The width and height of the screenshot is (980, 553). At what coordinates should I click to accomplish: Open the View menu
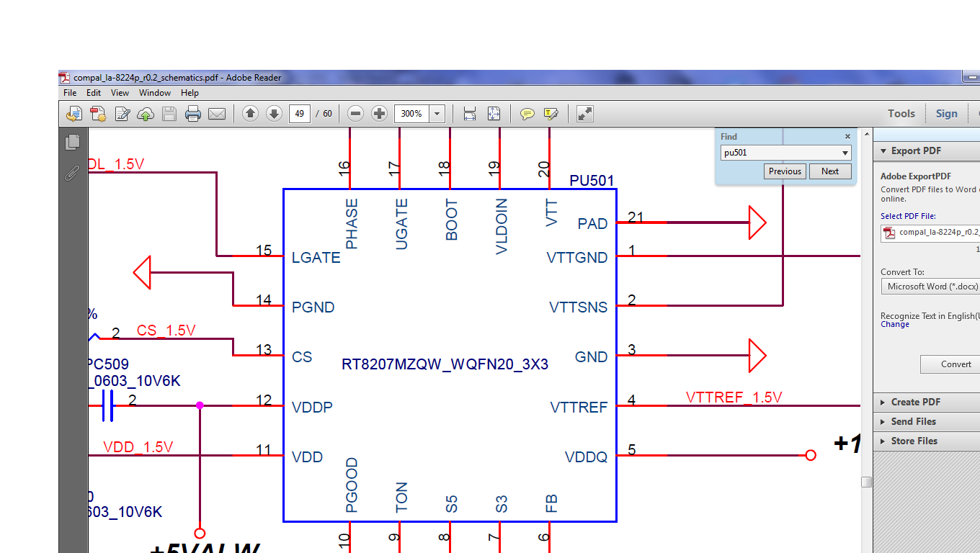click(120, 93)
